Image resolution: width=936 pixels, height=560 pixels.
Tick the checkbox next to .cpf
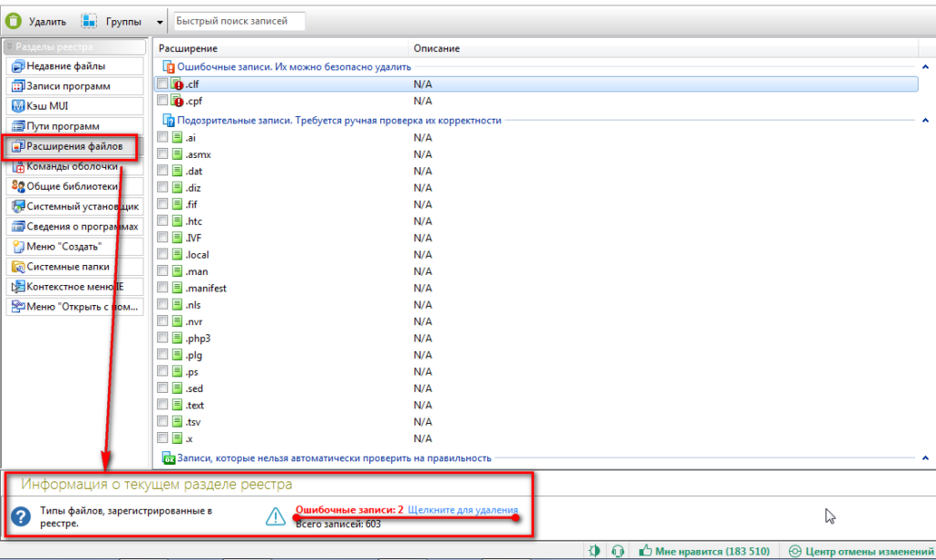[x=163, y=100]
